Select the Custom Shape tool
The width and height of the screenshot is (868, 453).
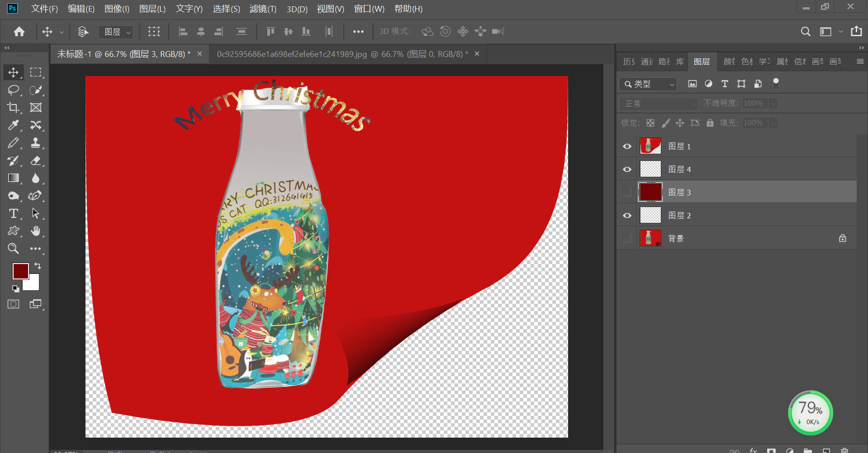pyautogui.click(x=13, y=231)
